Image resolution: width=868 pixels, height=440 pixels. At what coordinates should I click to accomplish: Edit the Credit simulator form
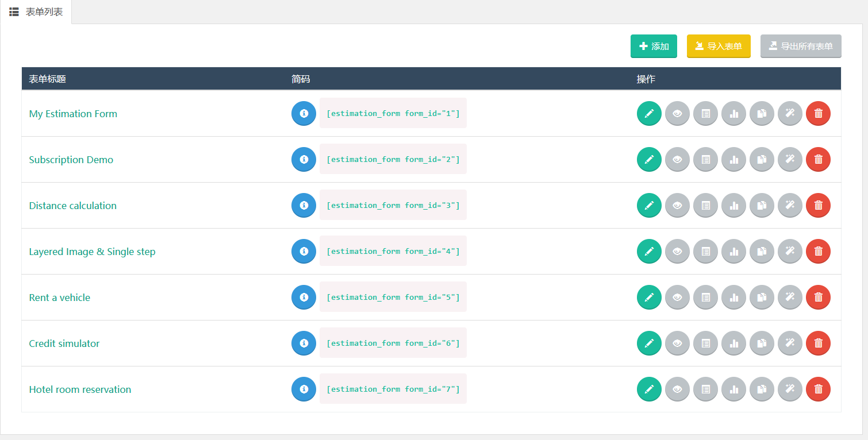650,343
